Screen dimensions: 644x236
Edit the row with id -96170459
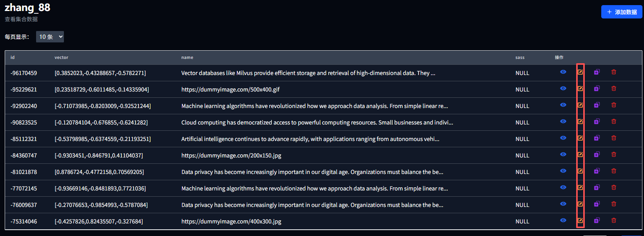click(x=580, y=72)
